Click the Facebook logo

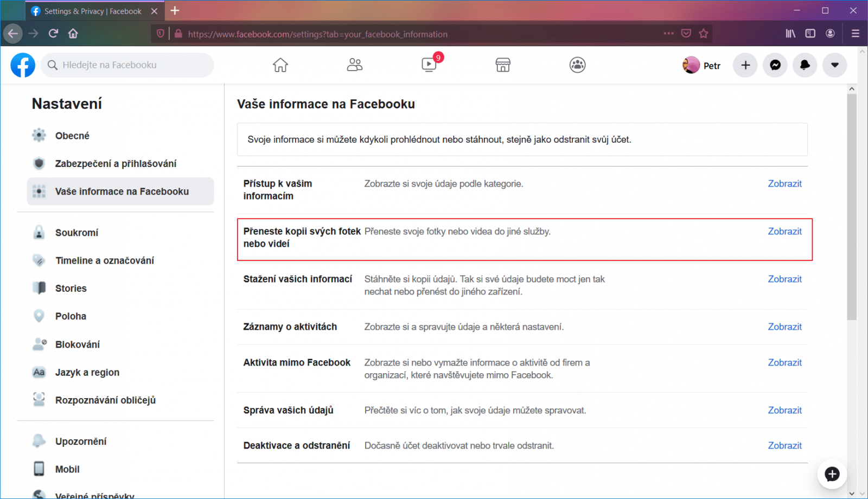pyautogui.click(x=23, y=65)
